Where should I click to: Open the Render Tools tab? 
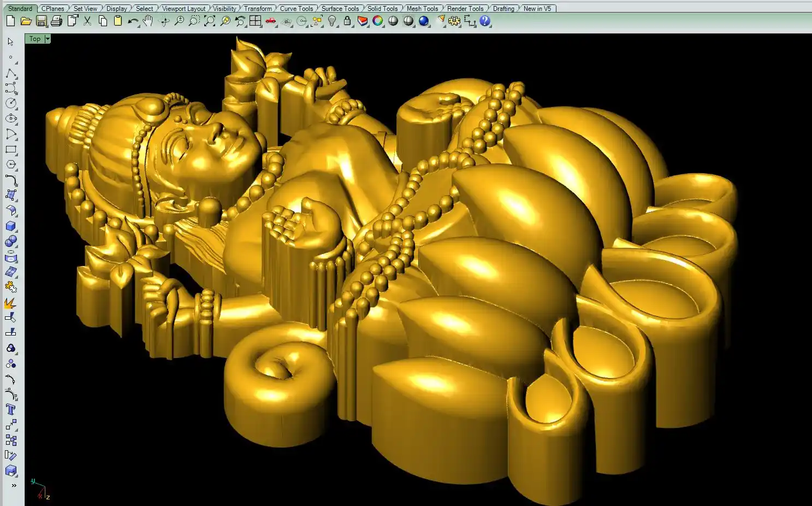pos(465,8)
